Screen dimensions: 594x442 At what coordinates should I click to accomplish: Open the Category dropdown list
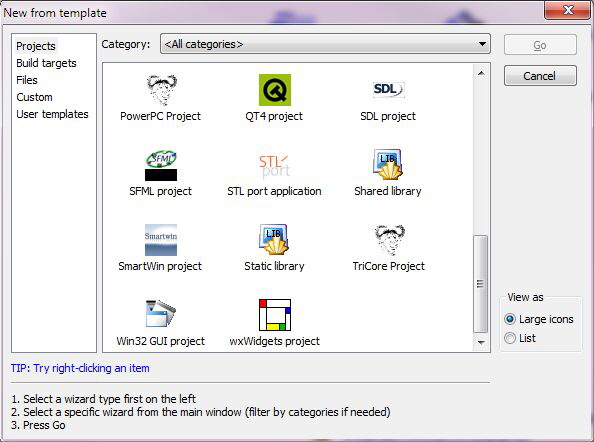(x=325, y=44)
